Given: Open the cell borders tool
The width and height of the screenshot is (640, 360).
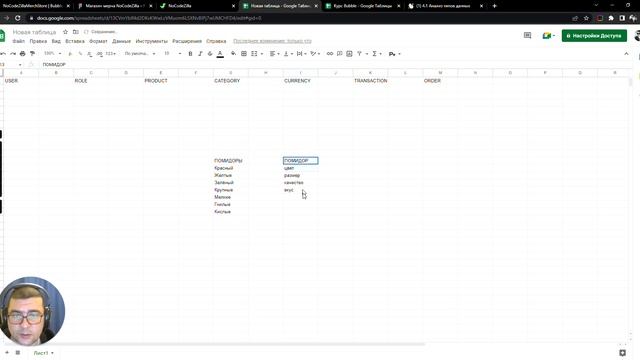Looking at the screenshot, I should (x=244, y=53).
